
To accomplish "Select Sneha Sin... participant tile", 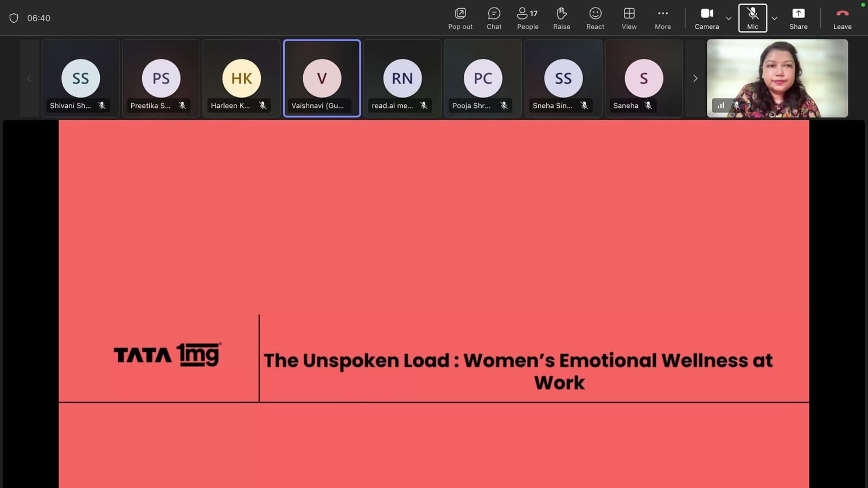I will click(x=563, y=78).
